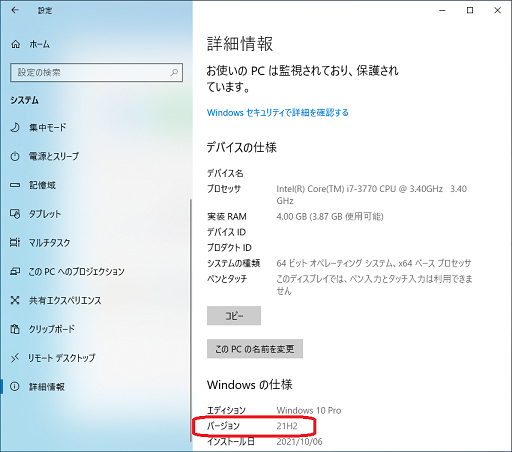Image resolution: width=512 pixels, height=452 pixels.
Task: Click the multitasking icon for マルチタスク
Action: coord(15,242)
